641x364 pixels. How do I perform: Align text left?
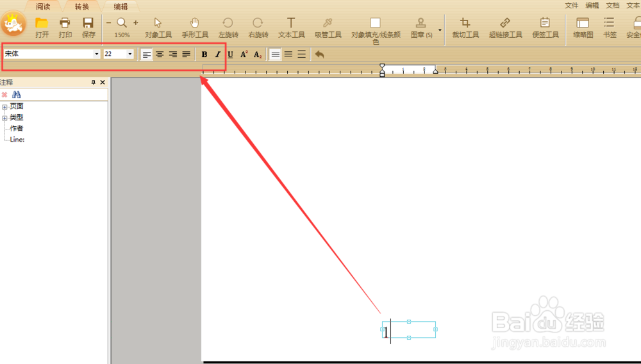pos(146,54)
